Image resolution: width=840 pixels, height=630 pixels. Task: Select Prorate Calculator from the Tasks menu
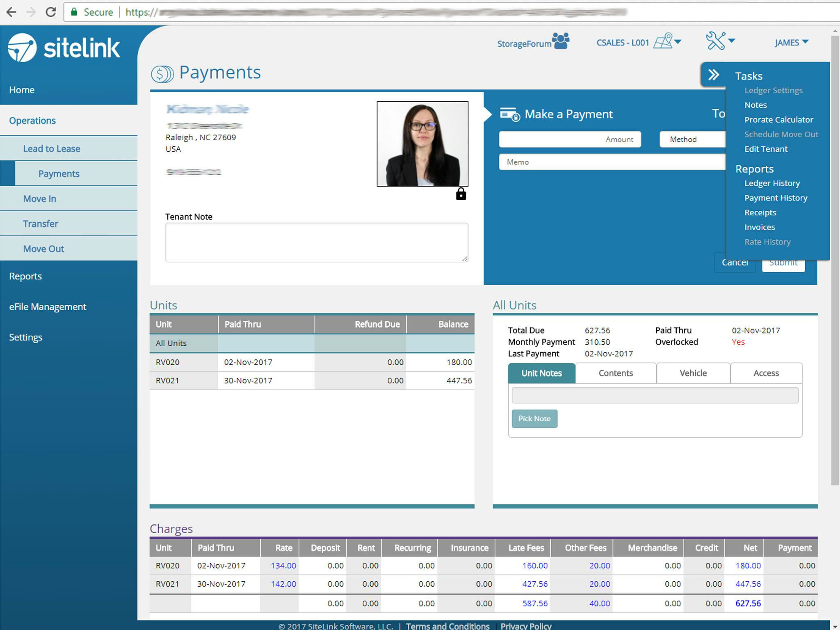click(x=778, y=119)
